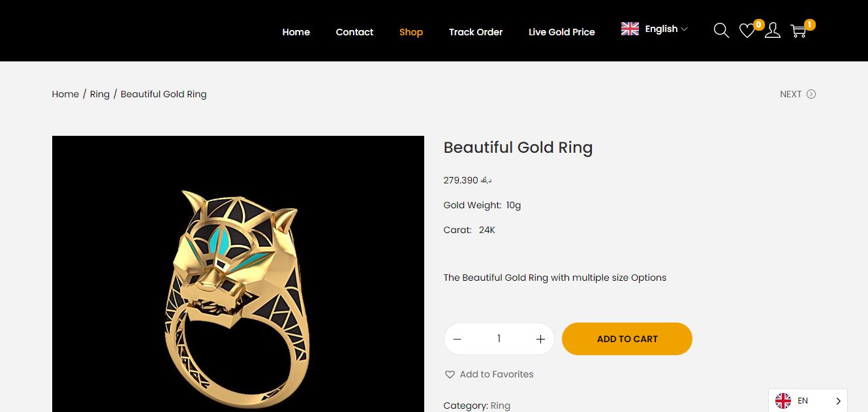Toggle Add to Favorites heart
868x412 pixels.
450,374
